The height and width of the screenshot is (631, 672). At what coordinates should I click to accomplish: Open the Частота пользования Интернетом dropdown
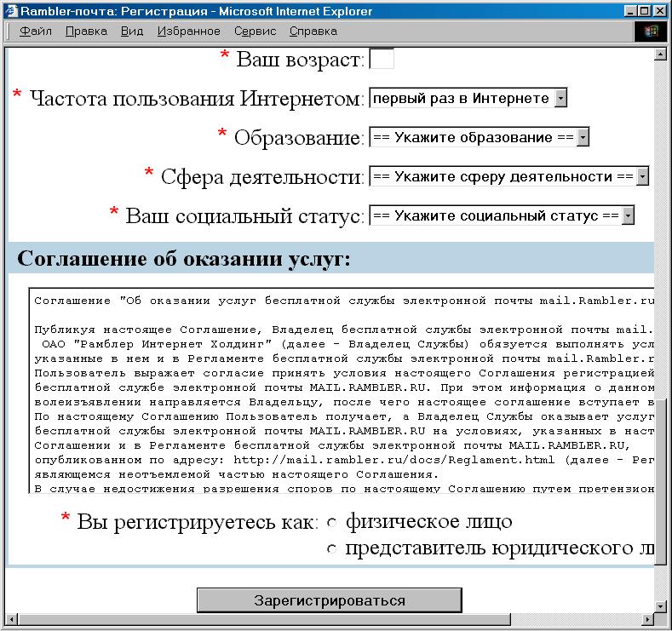pos(468,98)
